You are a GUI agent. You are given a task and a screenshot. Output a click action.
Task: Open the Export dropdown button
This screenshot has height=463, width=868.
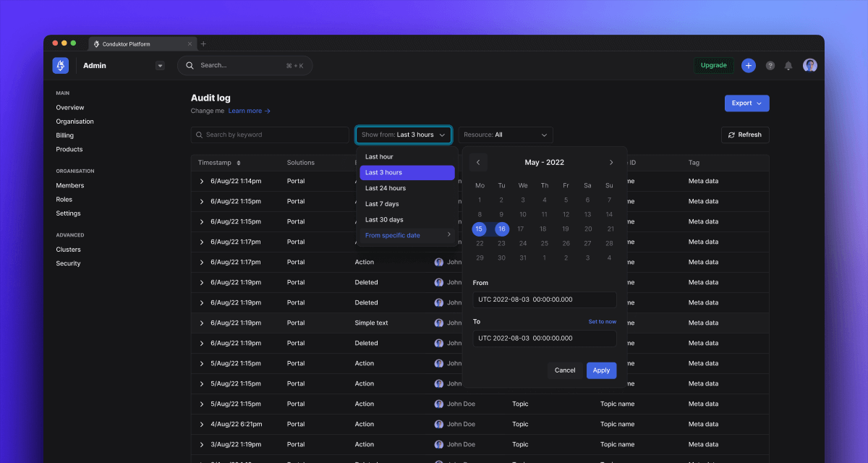pyautogui.click(x=746, y=103)
